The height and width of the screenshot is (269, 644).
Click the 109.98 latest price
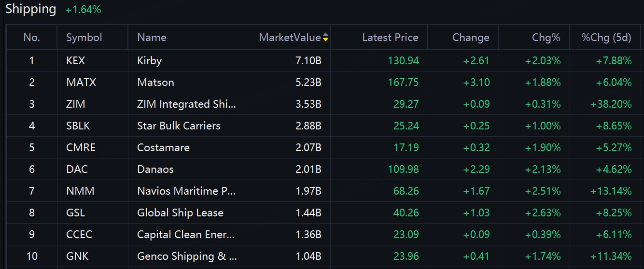(x=404, y=169)
